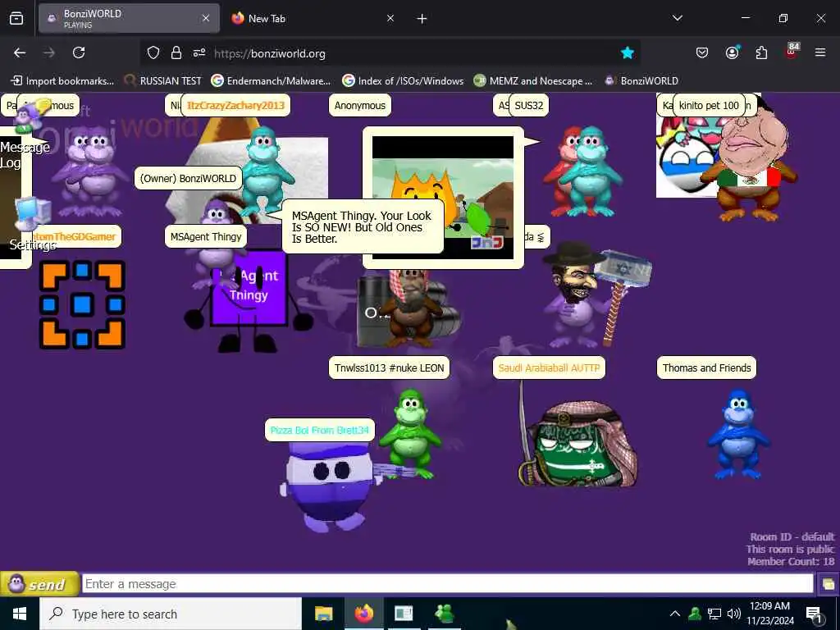Switch to the BonziWORLD tab

pyautogui.click(x=129, y=19)
